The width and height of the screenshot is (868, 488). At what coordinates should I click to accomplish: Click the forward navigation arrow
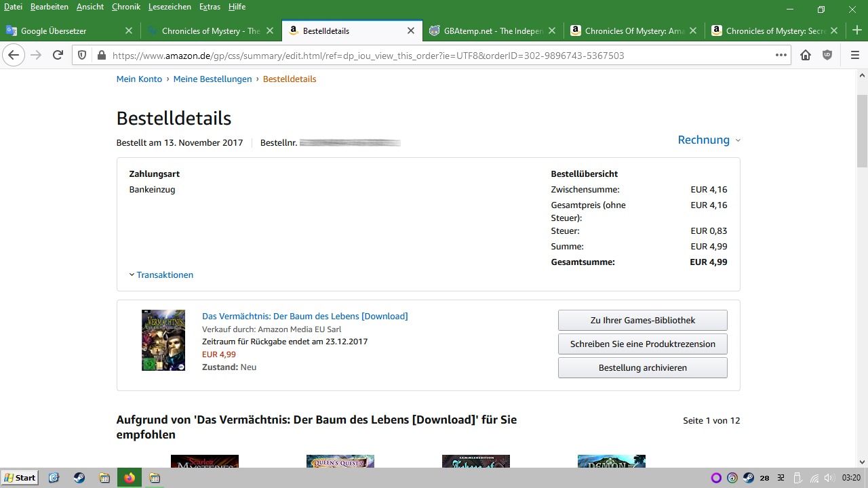[36, 55]
